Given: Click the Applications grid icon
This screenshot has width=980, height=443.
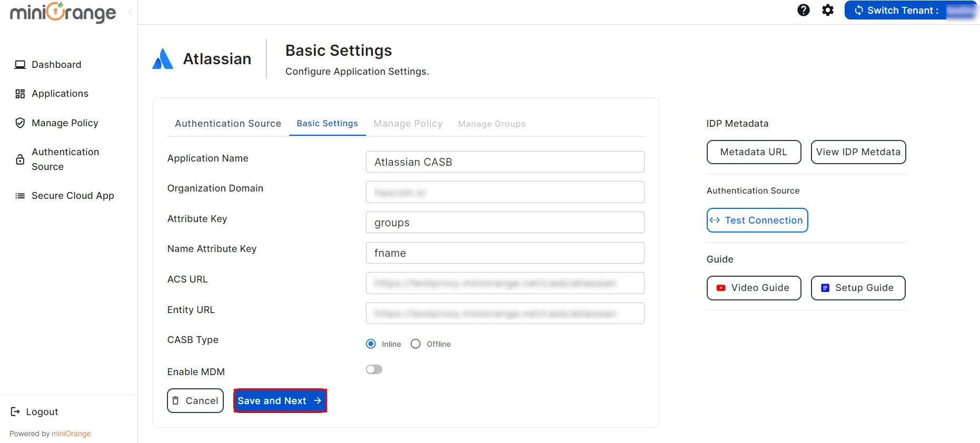Looking at the screenshot, I should pyautogui.click(x=20, y=94).
